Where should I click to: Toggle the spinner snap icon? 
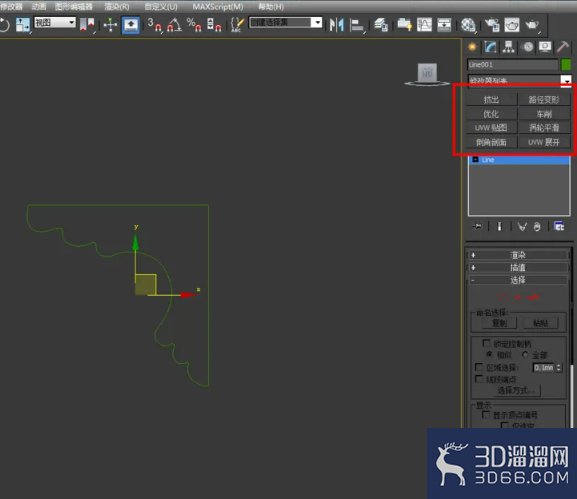[x=214, y=25]
